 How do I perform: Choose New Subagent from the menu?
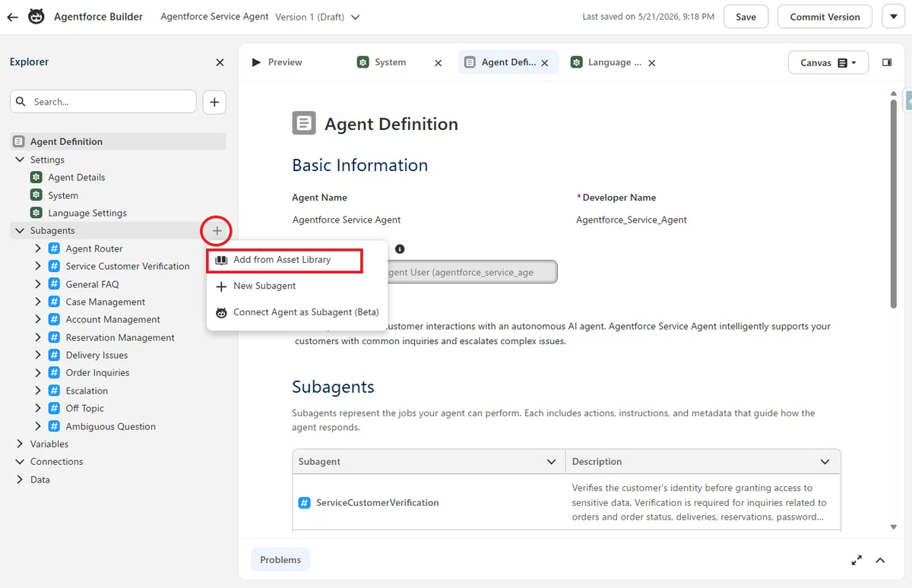[x=264, y=286]
